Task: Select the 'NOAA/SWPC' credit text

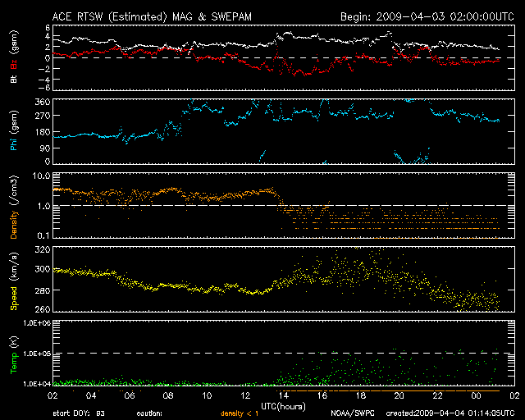Action: (353, 413)
